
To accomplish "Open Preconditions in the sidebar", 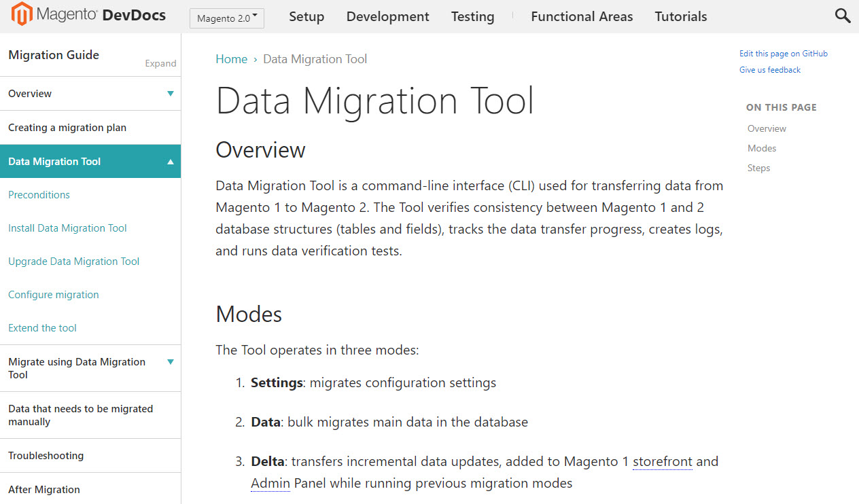I will [39, 195].
